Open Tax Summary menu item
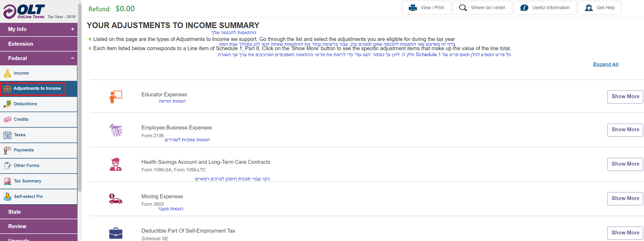The width and height of the screenshot is (644, 241). pos(39,181)
